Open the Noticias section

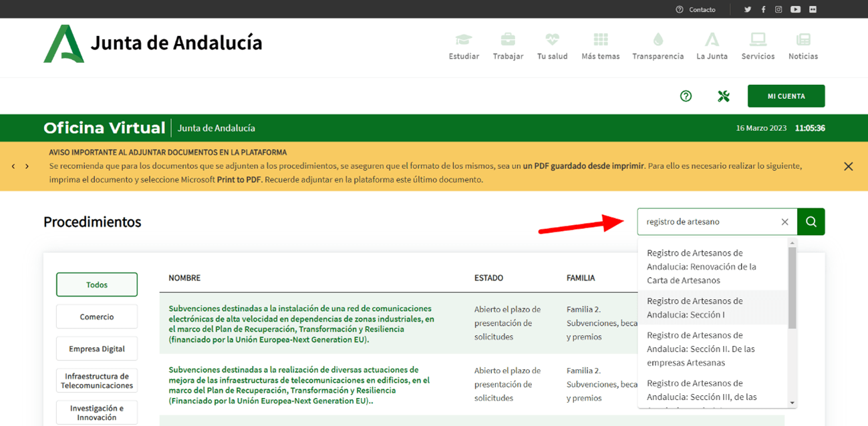pyautogui.click(x=803, y=47)
